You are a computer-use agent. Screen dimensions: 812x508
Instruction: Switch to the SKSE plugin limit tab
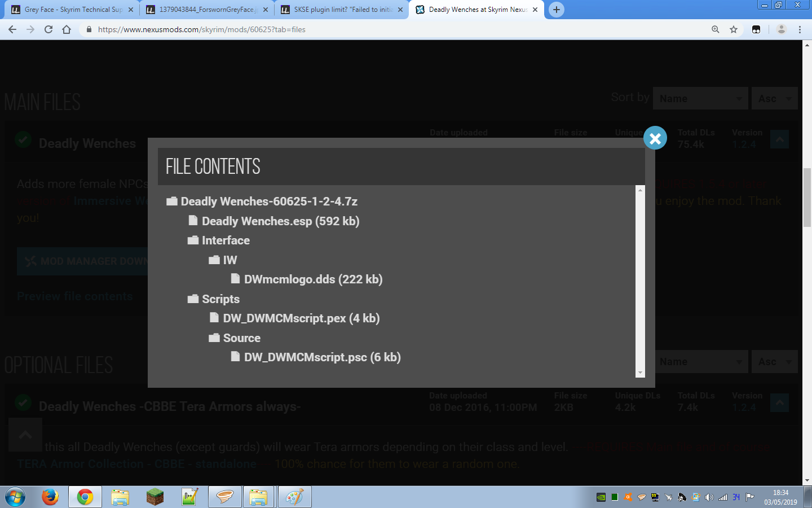(341, 10)
